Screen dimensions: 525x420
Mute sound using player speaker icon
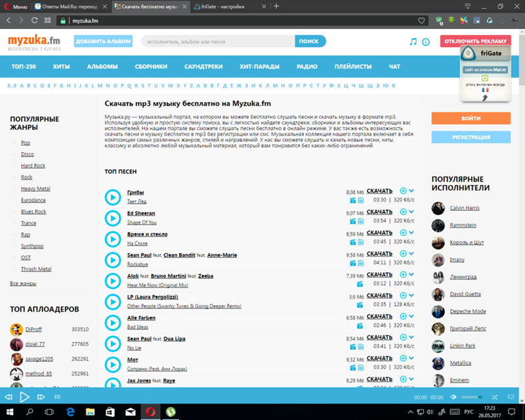(x=453, y=397)
